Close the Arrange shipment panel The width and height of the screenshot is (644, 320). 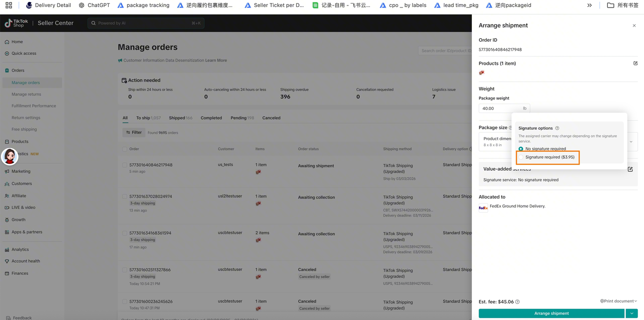click(x=634, y=26)
